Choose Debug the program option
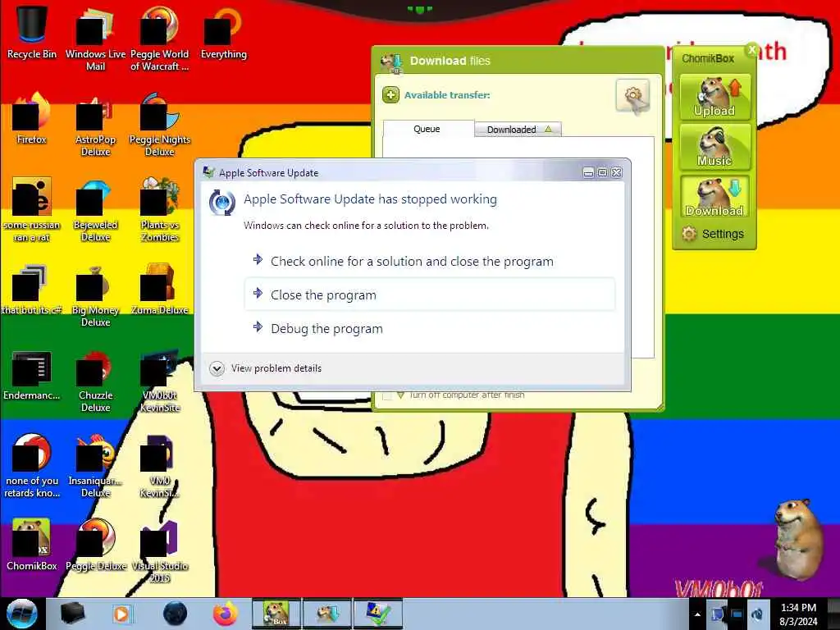This screenshot has width=840, height=630. (x=429, y=328)
